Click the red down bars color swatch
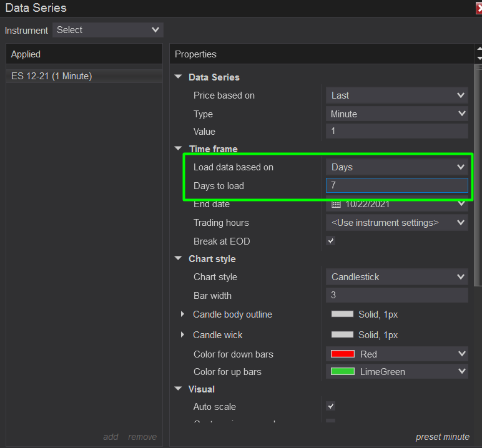This screenshot has height=448, width=482. 343,354
